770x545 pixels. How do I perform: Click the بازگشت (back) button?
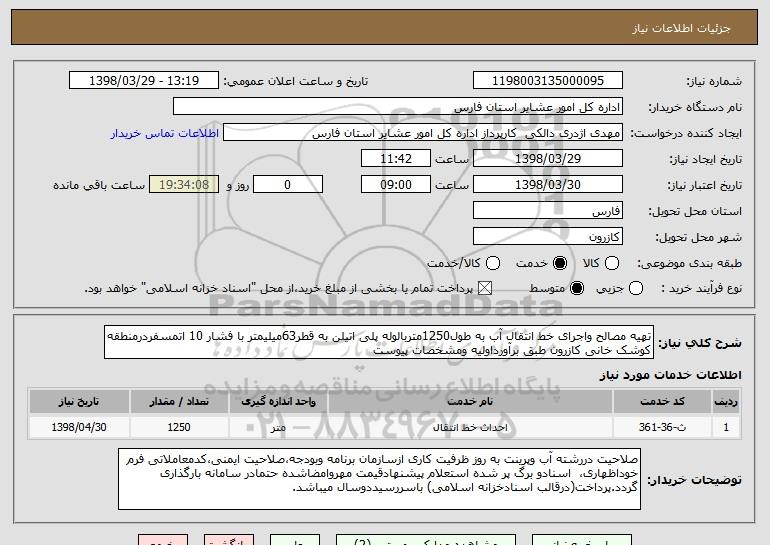[229, 540]
